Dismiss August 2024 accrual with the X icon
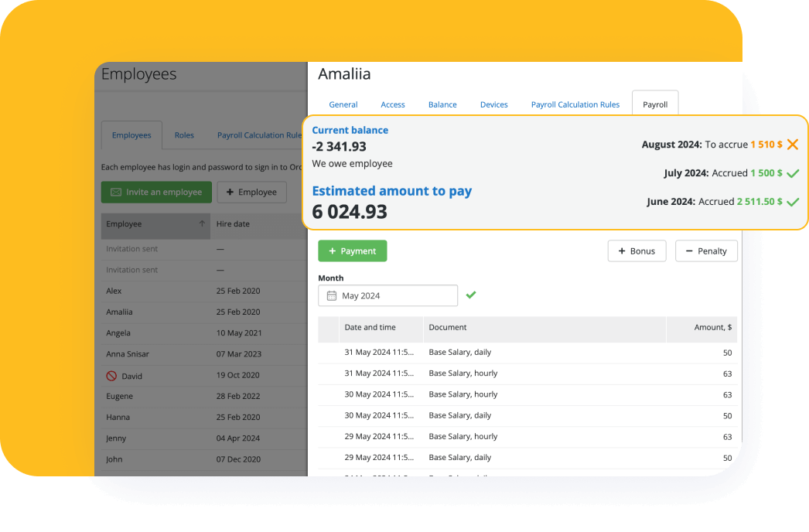 point(794,145)
